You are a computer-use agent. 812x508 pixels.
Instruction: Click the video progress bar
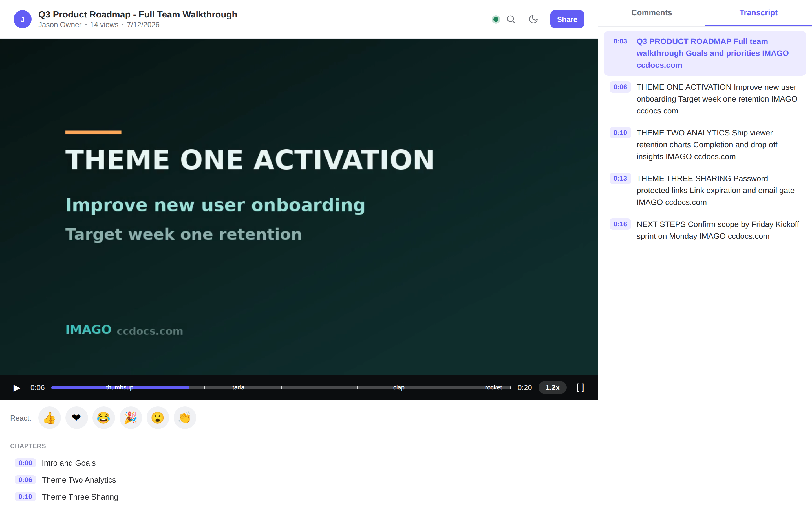[x=281, y=388]
